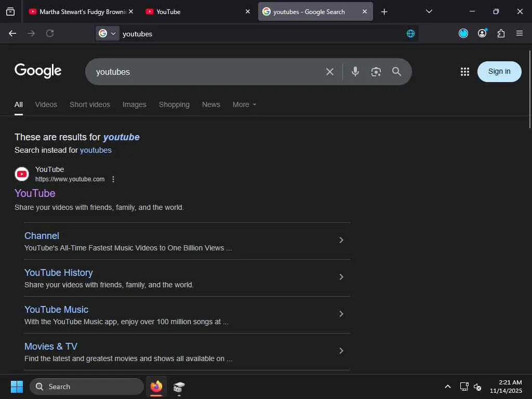Open the Channel sitelink
The image size is (532, 399).
(42, 236)
